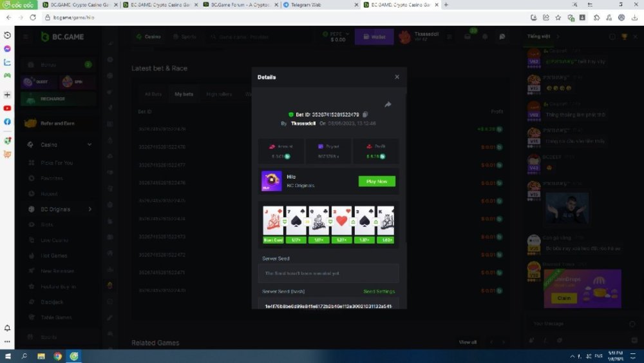
Task: Bookmark this page with the star icon
Action: 558,17
